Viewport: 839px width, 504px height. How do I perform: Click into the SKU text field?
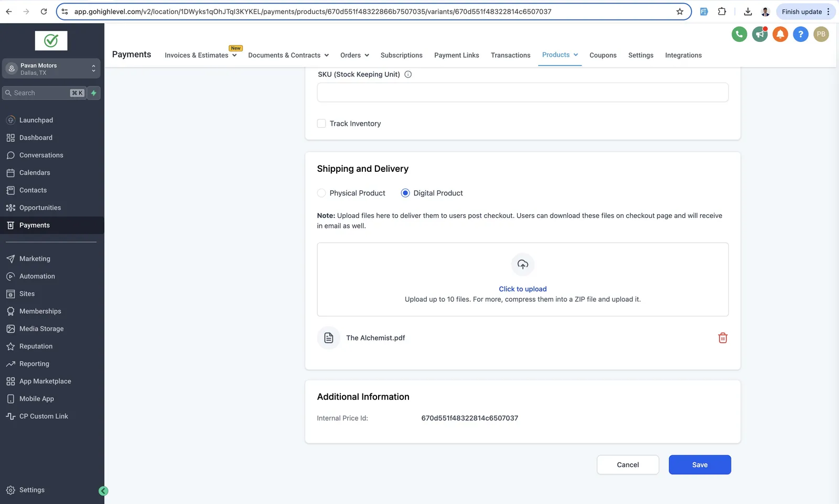click(x=523, y=92)
